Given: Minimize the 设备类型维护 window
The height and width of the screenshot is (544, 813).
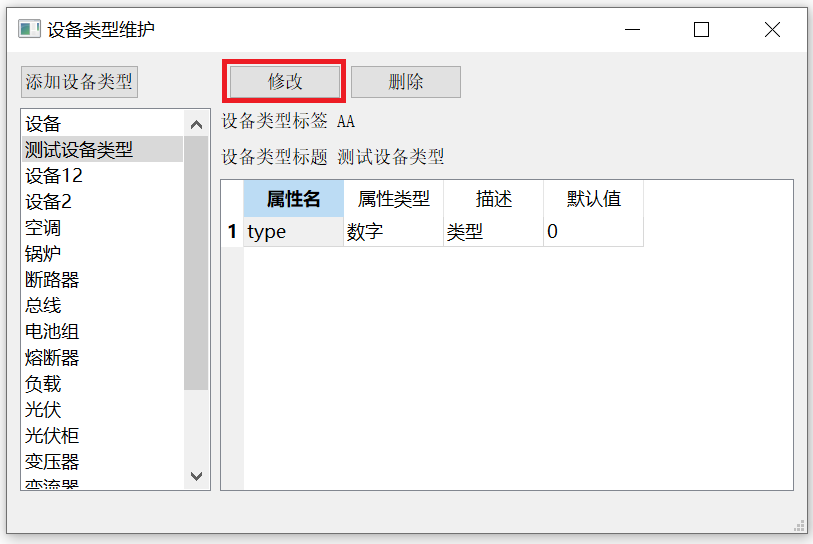Looking at the screenshot, I should [632, 30].
